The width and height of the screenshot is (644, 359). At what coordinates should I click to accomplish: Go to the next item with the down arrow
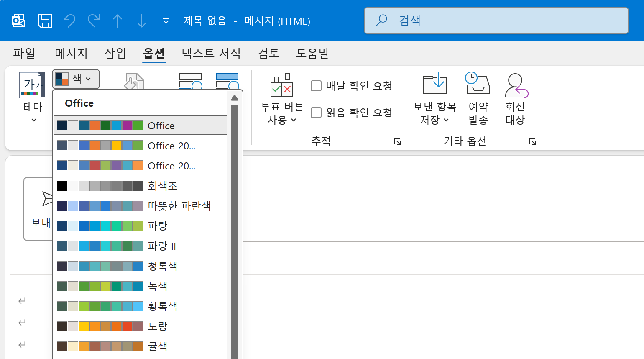(x=142, y=21)
